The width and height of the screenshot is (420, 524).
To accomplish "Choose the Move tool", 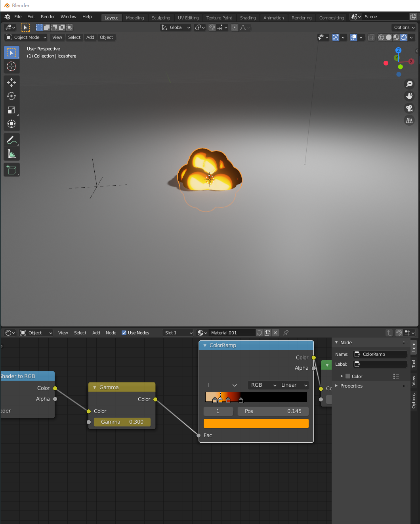I will point(11,83).
